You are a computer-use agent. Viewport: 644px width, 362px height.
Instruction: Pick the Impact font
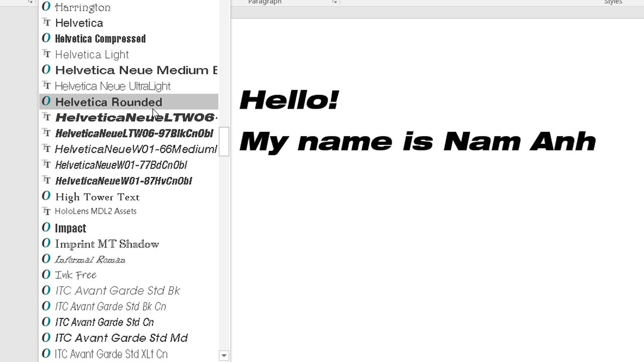[x=129, y=228]
